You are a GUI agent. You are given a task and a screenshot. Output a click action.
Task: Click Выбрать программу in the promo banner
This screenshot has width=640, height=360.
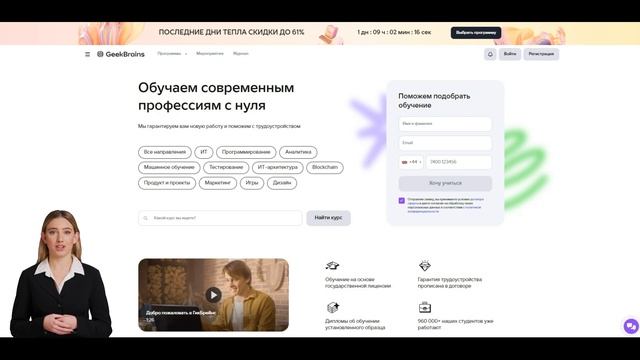476,33
